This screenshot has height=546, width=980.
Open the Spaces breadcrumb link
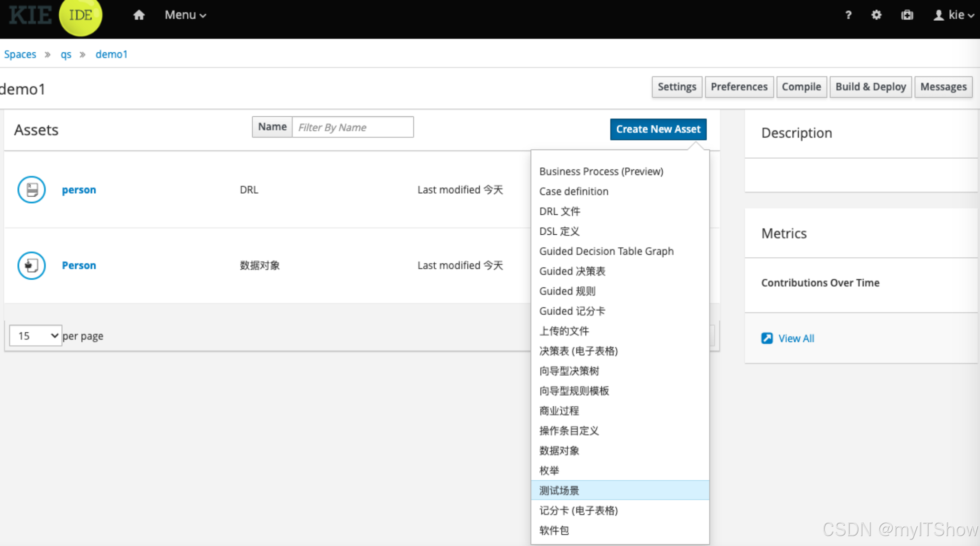pos(20,54)
